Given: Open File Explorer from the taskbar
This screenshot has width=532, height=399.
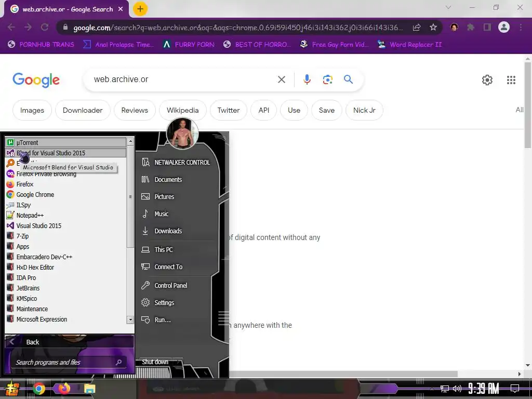Looking at the screenshot, I should pos(89,389).
